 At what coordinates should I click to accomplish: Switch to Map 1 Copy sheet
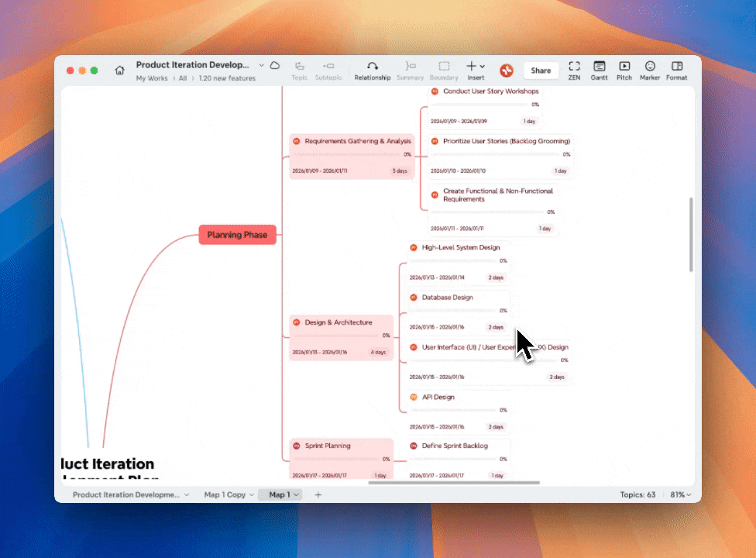[x=225, y=494]
